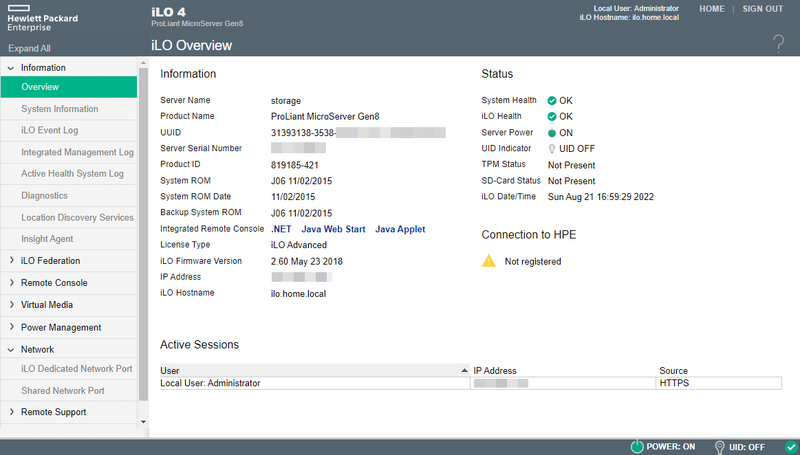Click the green health checkmark in footer
800x455 pixels.
[790, 446]
